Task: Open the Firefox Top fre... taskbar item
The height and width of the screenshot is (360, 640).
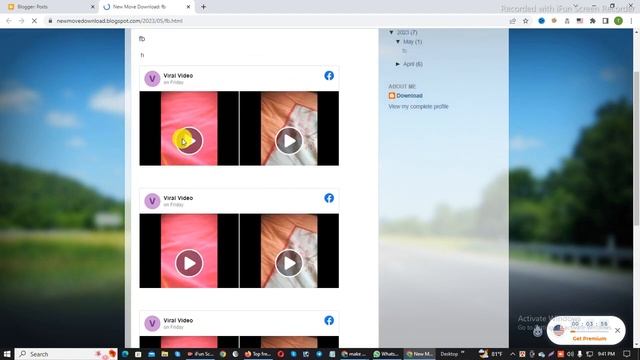Action: coord(258,354)
